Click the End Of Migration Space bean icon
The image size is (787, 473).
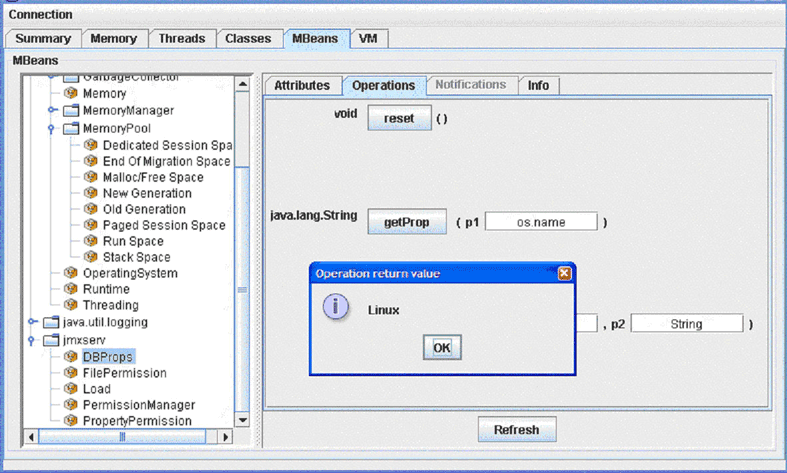pyautogui.click(x=91, y=161)
